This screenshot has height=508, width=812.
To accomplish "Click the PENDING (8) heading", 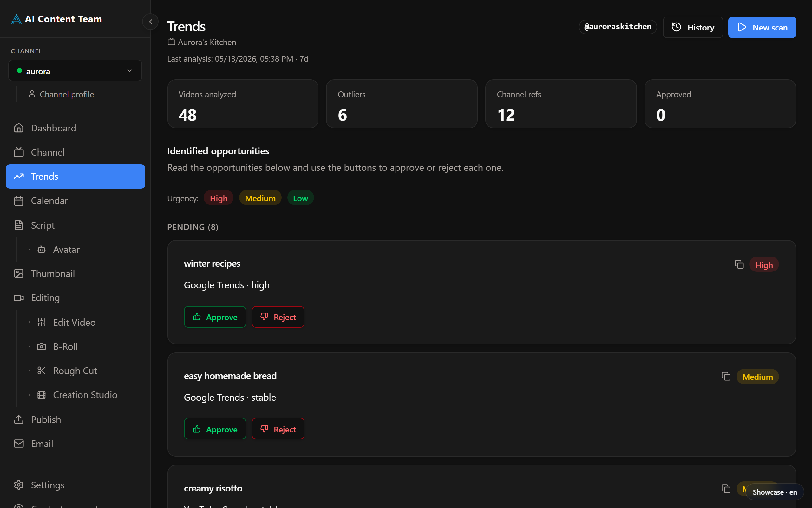I will point(193,227).
